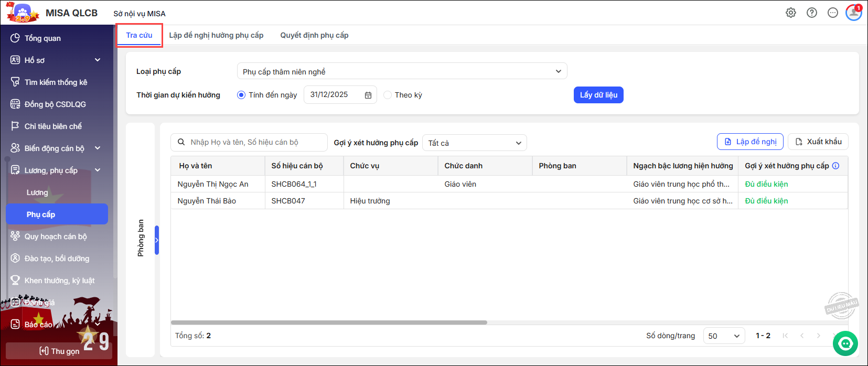The height and width of the screenshot is (366, 868).
Task: Change rows per page dropdown from 50
Action: (723, 336)
